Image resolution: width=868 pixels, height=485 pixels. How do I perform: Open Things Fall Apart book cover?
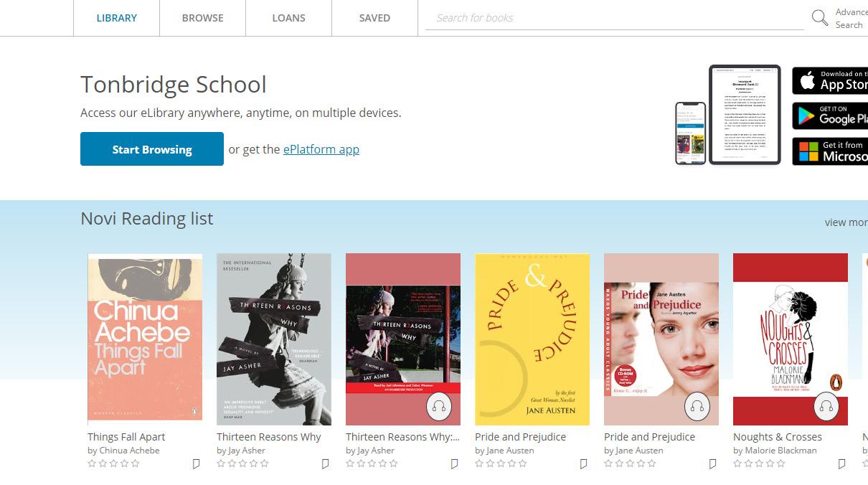[x=145, y=339]
